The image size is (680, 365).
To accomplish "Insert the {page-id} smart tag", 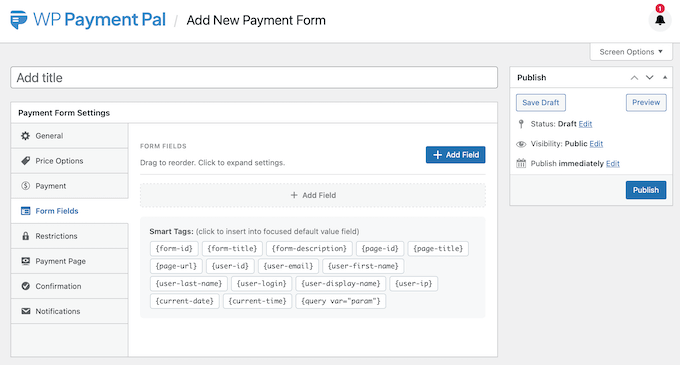I will (x=380, y=248).
